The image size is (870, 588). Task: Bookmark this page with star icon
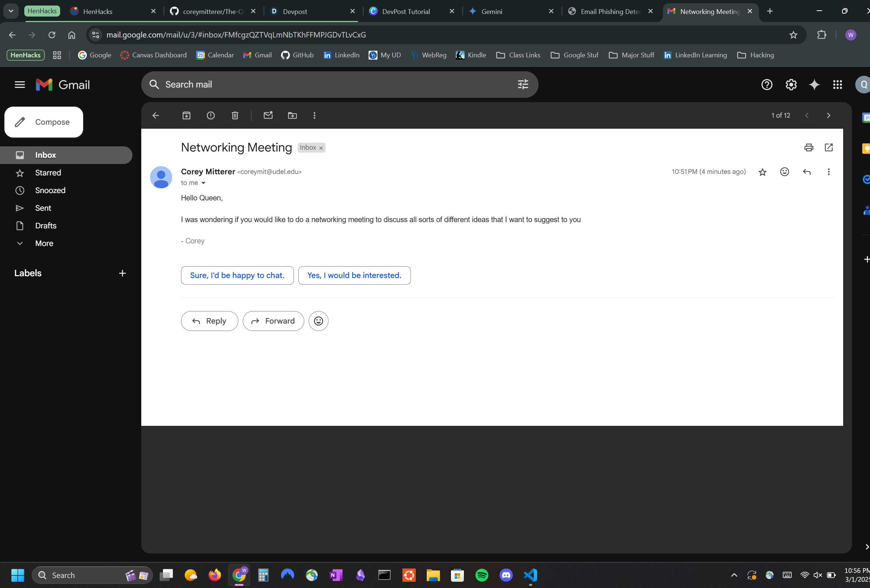[793, 35]
